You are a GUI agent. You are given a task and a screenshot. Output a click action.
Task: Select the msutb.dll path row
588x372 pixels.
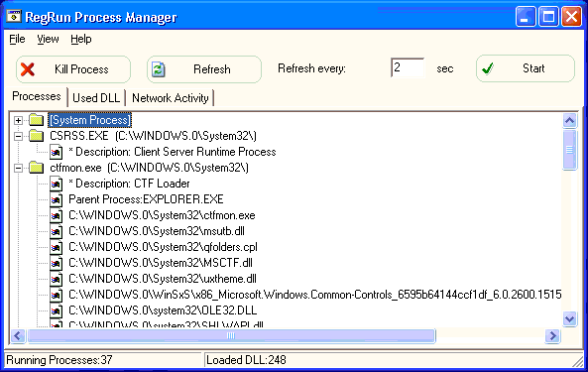157,231
